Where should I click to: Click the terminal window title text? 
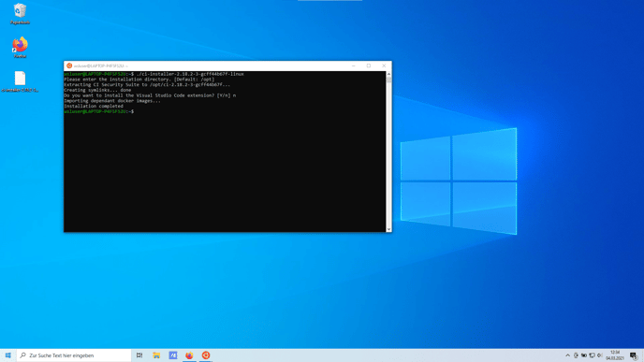pyautogui.click(x=101, y=65)
